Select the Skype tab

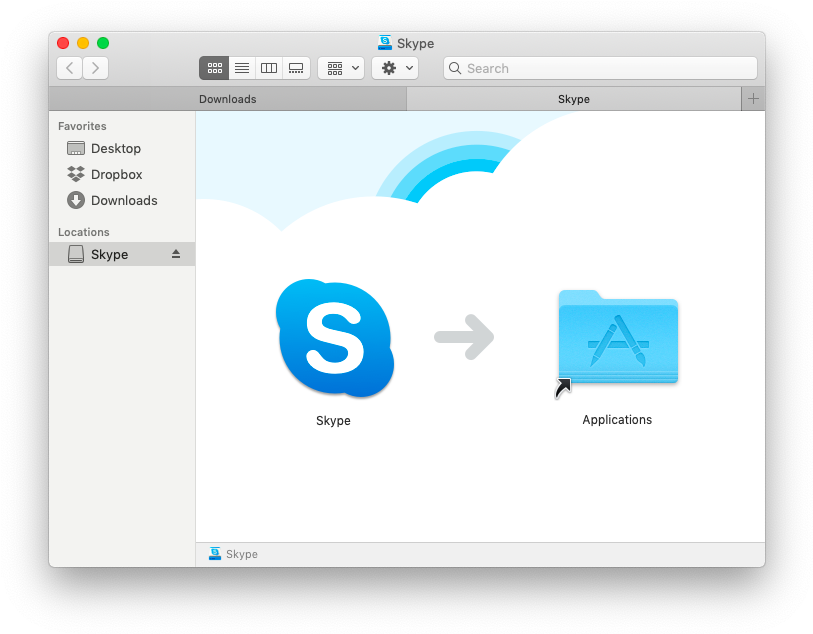click(x=573, y=99)
